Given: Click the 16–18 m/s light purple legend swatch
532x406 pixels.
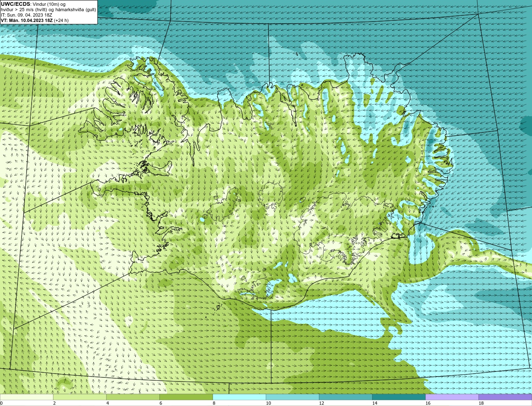Looking at the screenshot, I should (452, 397).
